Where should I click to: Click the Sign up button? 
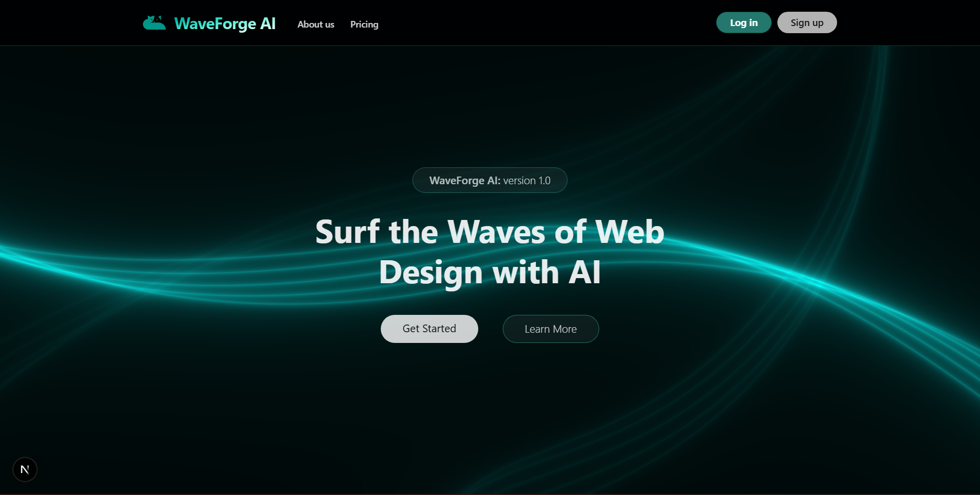(807, 22)
